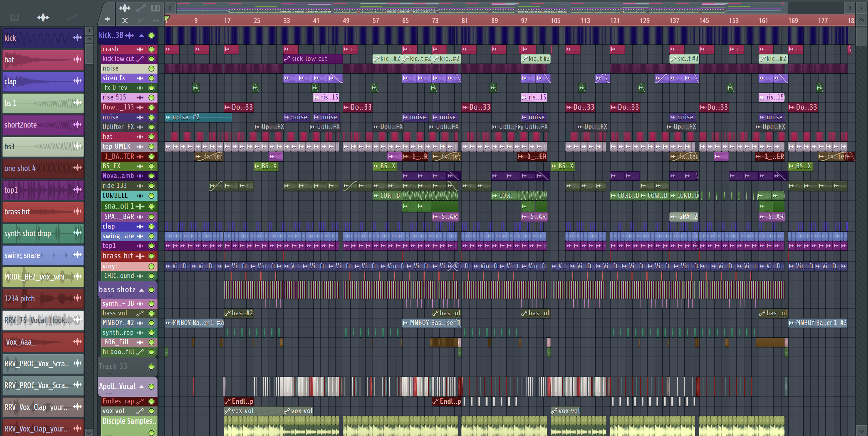Select the RRV_75_Vocal_Hook.. picker item

(x=43, y=320)
